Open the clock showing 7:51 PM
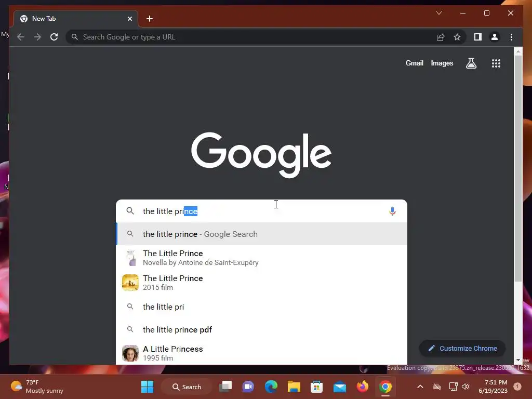This screenshot has width=532, height=399. pos(493,387)
